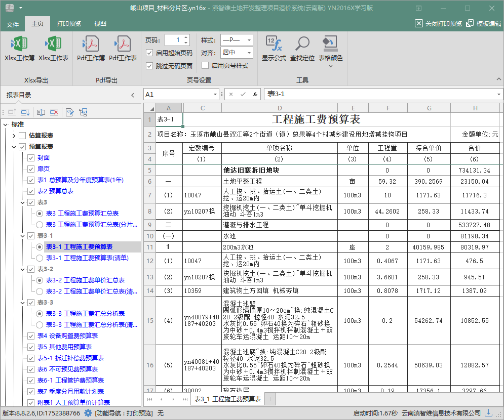Viewport: 504px width, 420px height.
Task: Collapse the 报表目录 panel with the chevron
Action: pyautogui.click(x=133, y=95)
